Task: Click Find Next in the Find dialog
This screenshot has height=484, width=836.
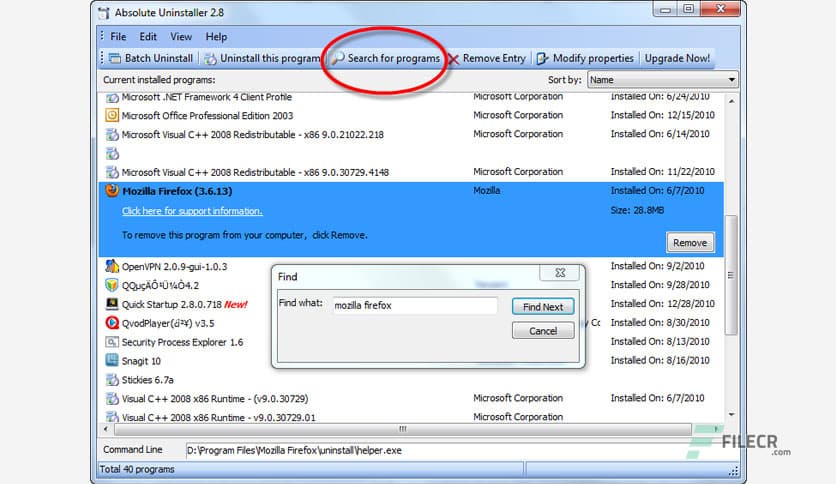Action: (543, 306)
